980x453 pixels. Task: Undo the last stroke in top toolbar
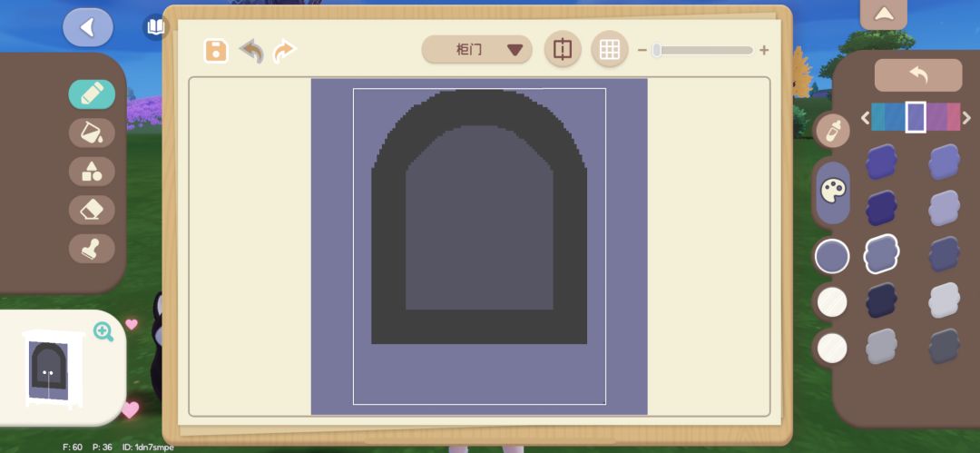coord(251,51)
